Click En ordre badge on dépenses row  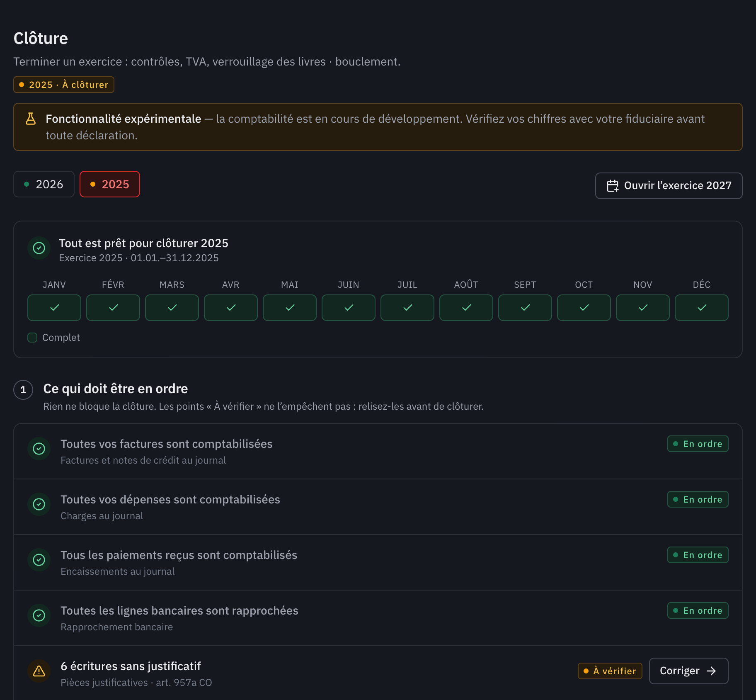click(x=698, y=499)
